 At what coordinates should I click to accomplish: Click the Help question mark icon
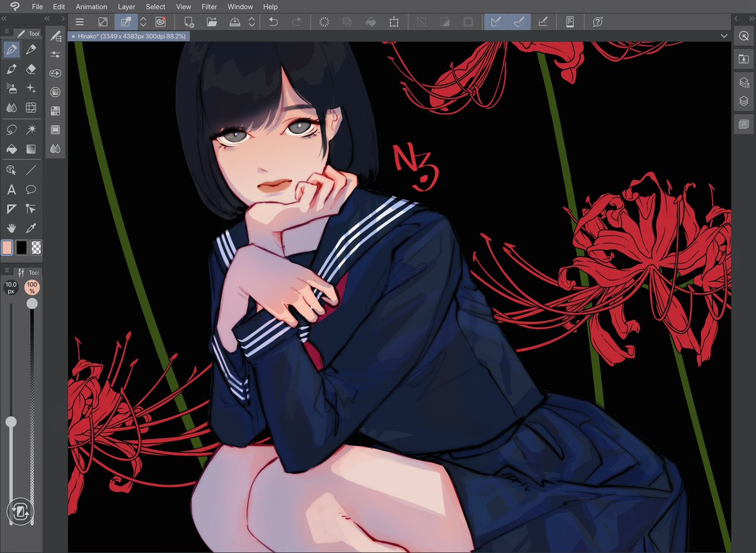(x=596, y=21)
